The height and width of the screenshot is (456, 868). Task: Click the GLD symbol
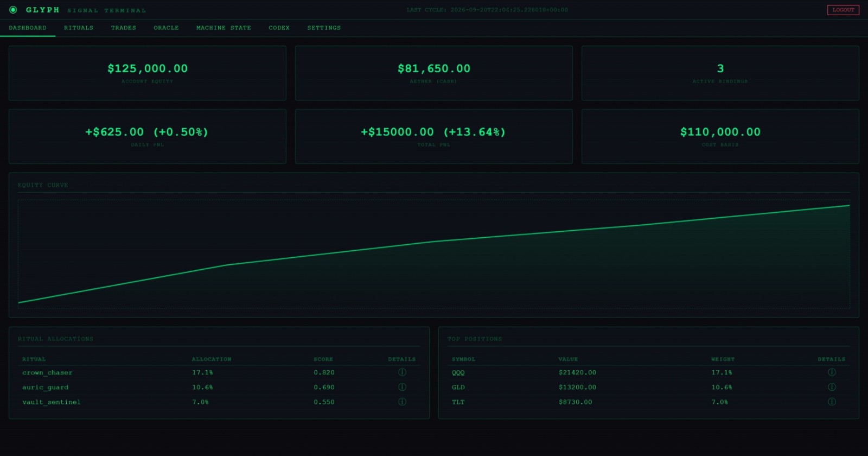pos(458,387)
